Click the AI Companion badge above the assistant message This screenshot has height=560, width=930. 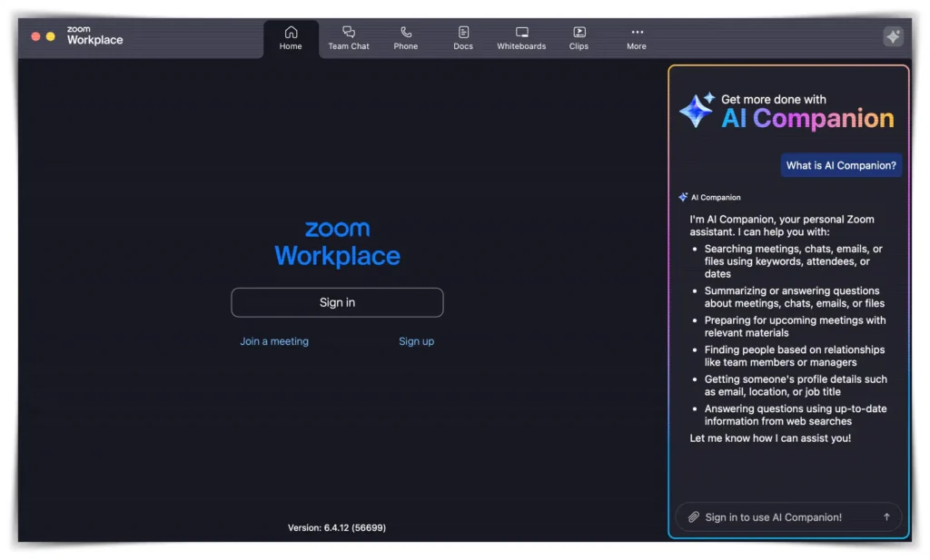pyautogui.click(x=709, y=197)
